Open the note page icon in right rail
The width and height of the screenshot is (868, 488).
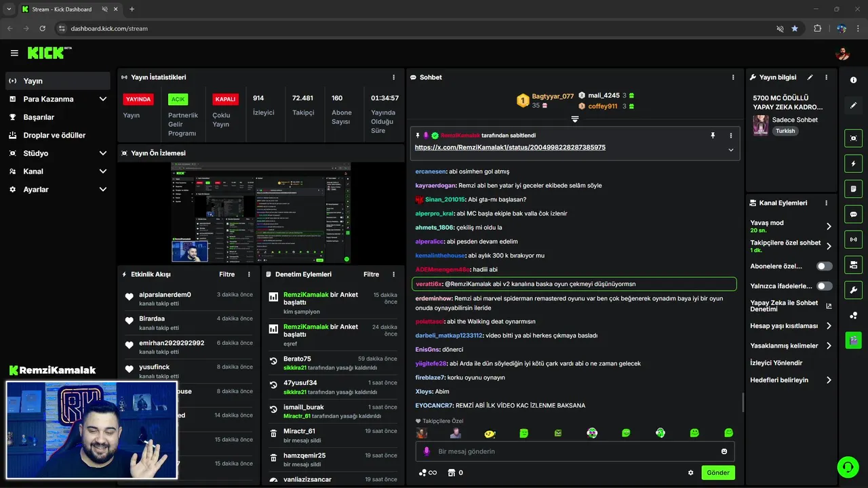coord(853,188)
